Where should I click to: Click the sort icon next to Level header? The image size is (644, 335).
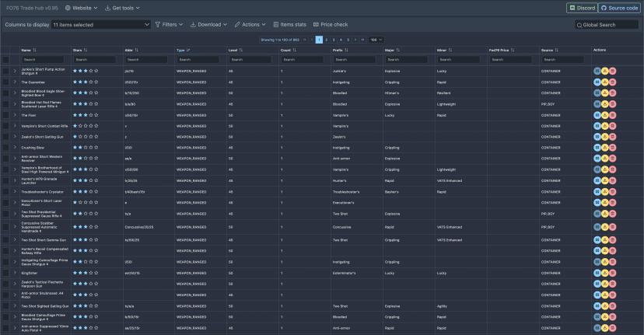(243, 50)
